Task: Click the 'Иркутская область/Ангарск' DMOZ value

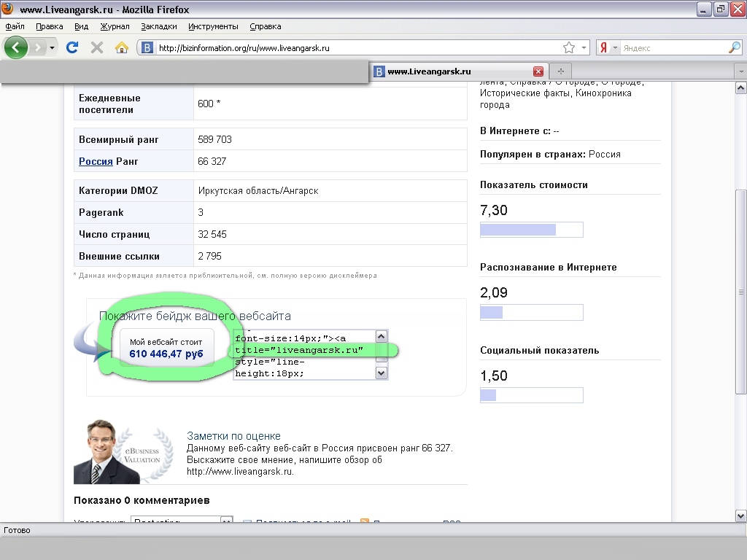Action: tap(258, 191)
